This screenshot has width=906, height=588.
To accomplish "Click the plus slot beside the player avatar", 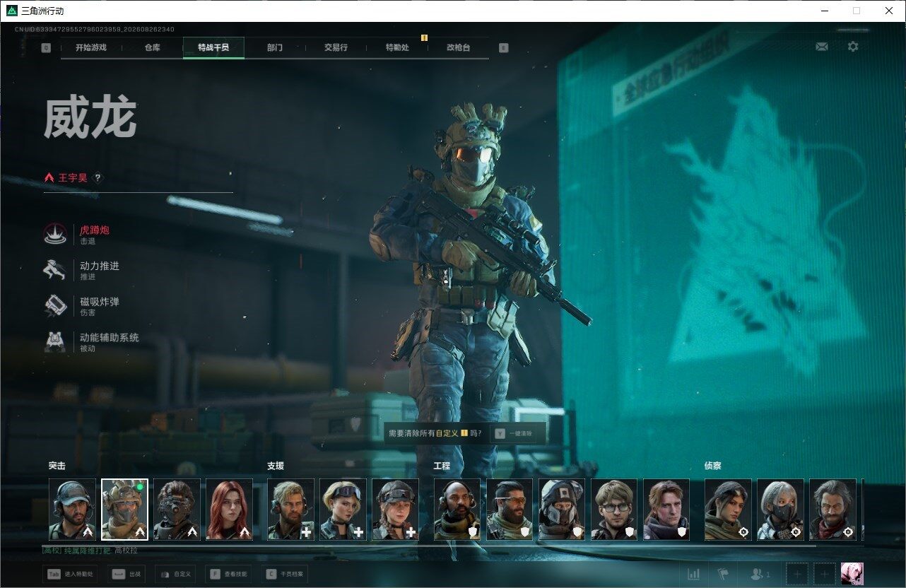I will pyautogui.click(x=823, y=575).
